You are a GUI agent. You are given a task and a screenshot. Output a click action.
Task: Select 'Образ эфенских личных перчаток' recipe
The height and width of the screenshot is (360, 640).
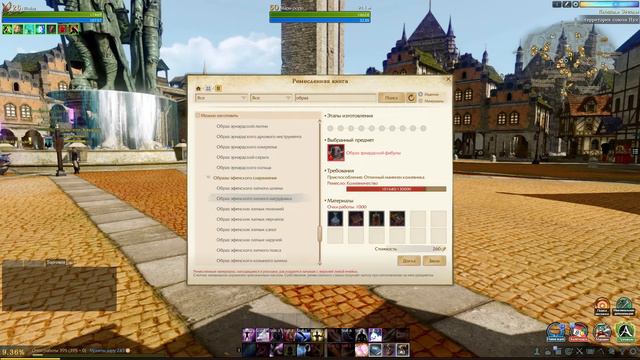[250, 219]
